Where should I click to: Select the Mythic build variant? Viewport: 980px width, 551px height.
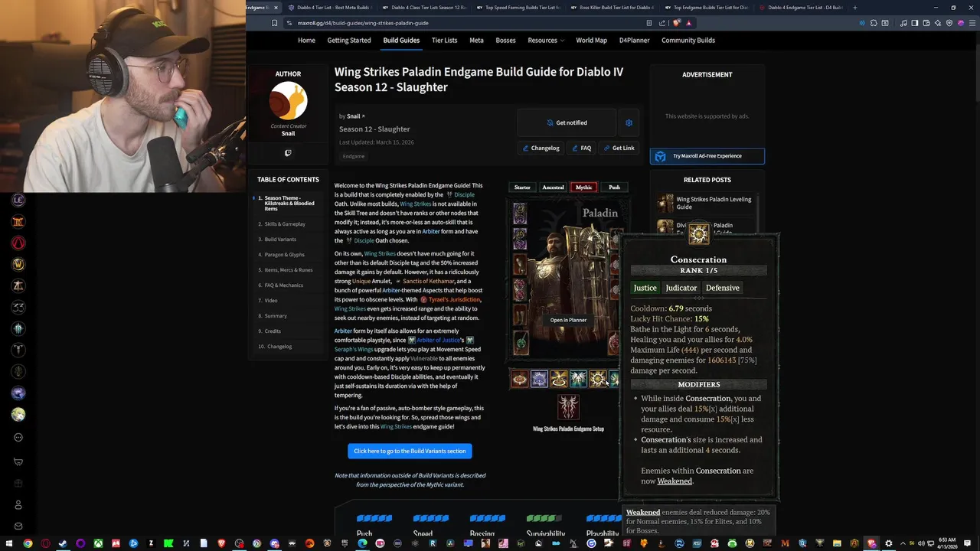tap(584, 187)
